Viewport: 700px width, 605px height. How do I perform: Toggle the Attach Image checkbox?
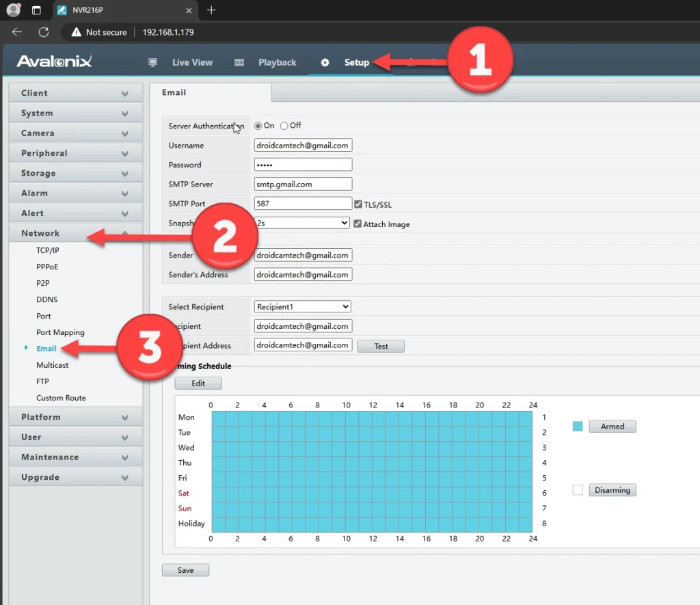click(x=358, y=224)
